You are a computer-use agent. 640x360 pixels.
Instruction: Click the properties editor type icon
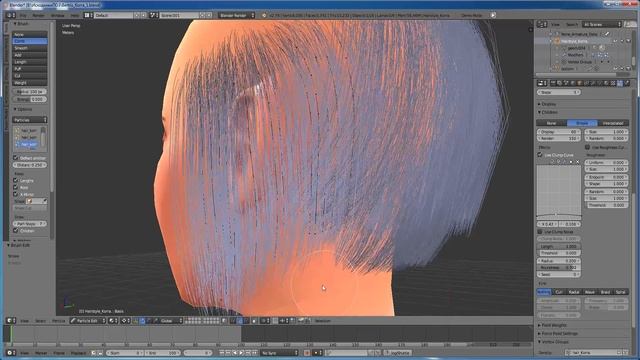pyautogui.click(x=542, y=83)
